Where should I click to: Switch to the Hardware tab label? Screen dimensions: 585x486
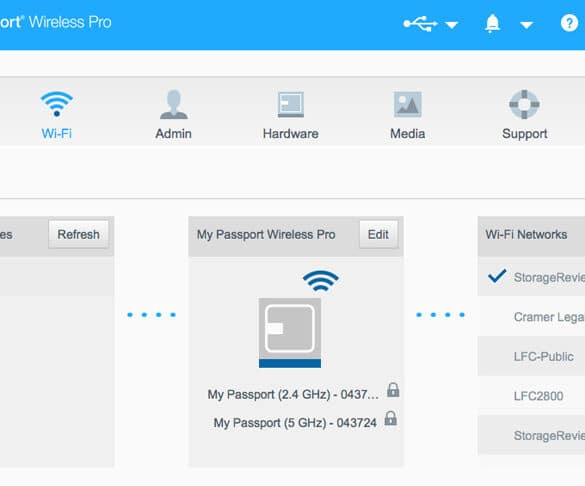291,134
